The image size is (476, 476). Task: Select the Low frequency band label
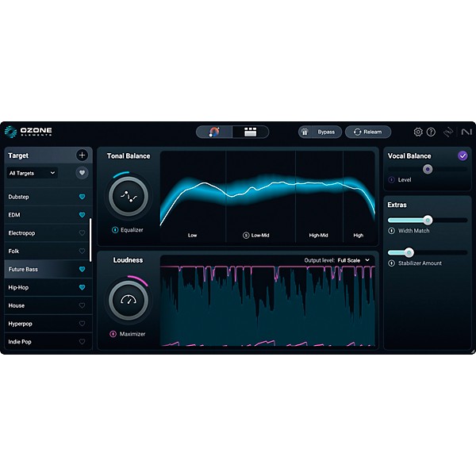(x=193, y=236)
